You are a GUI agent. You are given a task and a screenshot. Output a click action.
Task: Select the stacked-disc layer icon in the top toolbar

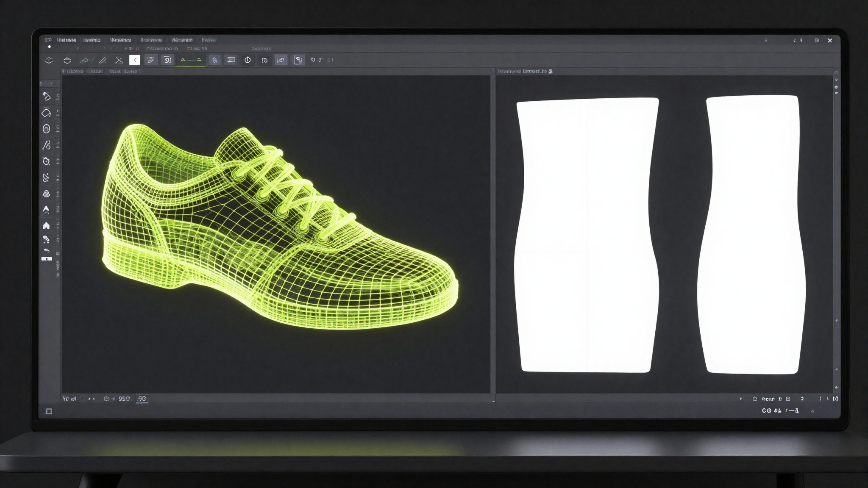67,60
